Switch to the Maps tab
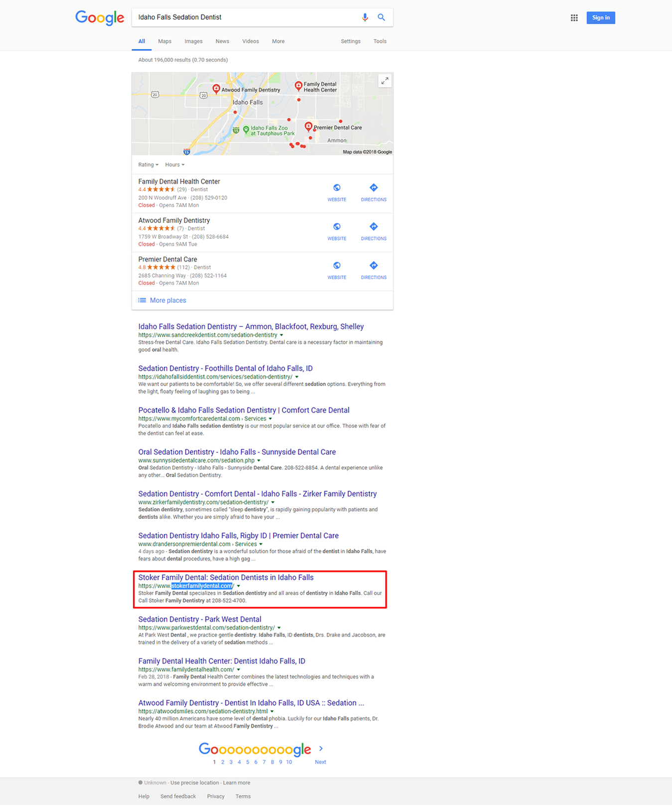The height and width of the screenshot is (808, 672). tap(164, 41)
